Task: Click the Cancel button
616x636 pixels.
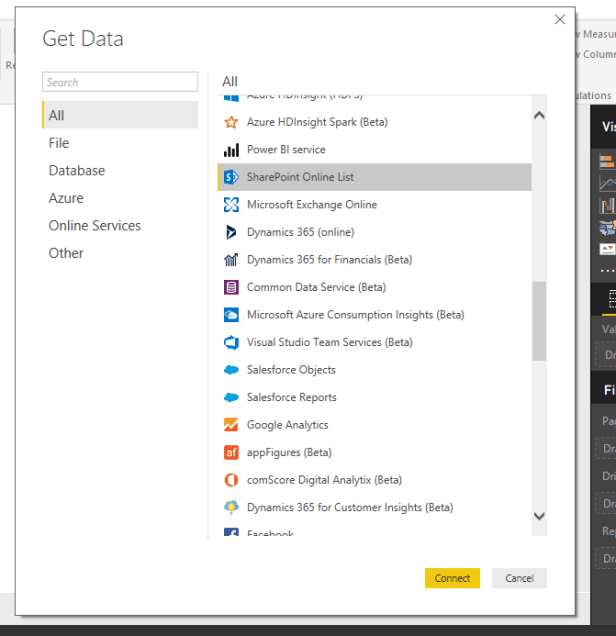Action: pyautogui.click(x=519, y=578)
